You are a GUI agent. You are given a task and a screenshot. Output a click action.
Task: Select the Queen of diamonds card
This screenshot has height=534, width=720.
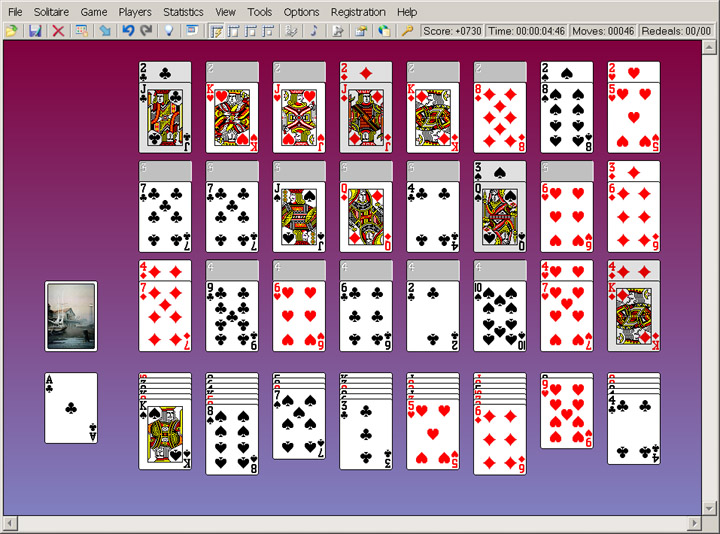coord(366,217)
